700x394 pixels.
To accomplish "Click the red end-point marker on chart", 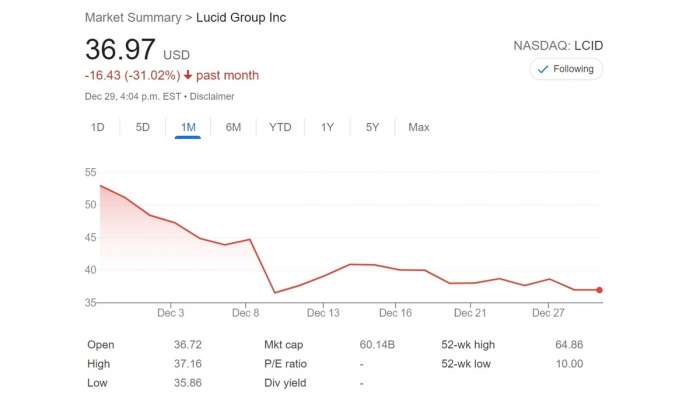I will coord(599,290).
